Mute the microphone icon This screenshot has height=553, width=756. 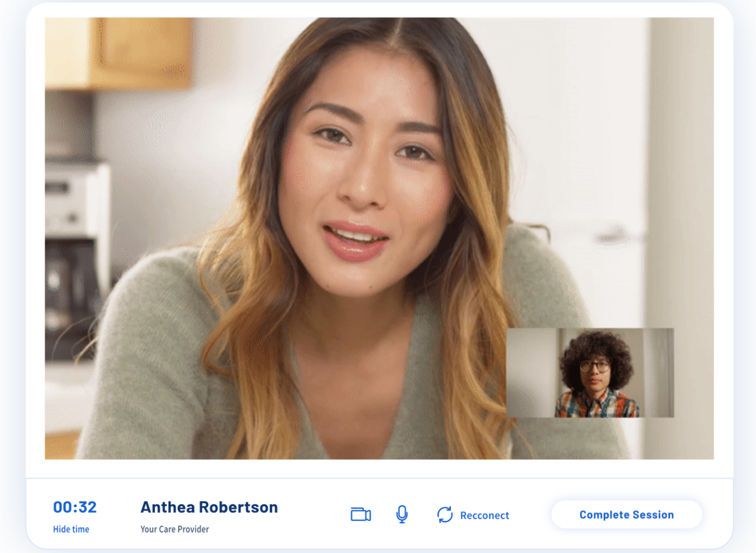point(402,514)
